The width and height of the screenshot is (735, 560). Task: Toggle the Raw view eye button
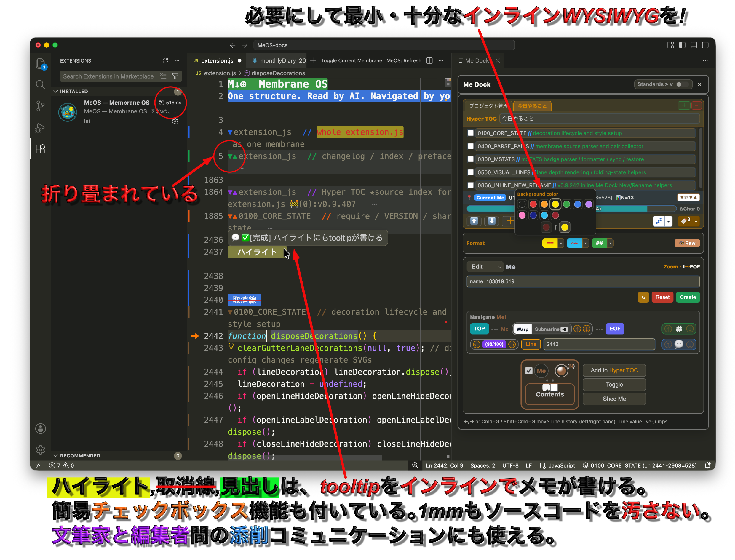(x=687, y=243)
